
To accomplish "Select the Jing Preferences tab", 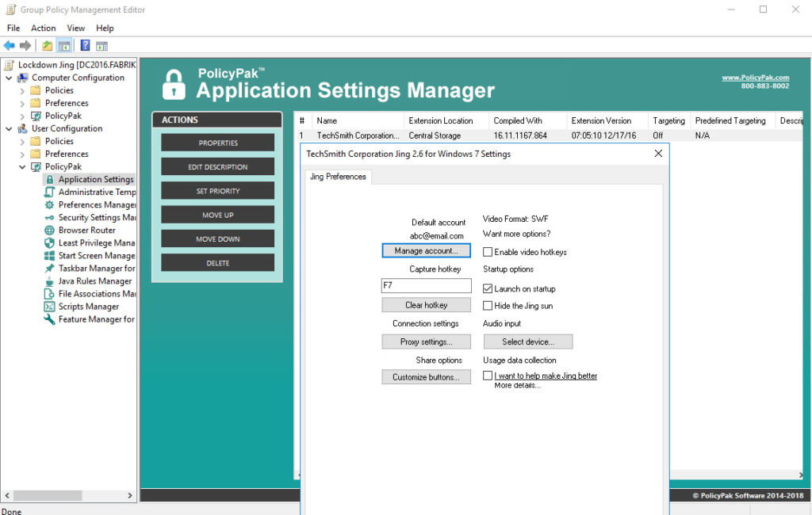I will 338,177.
